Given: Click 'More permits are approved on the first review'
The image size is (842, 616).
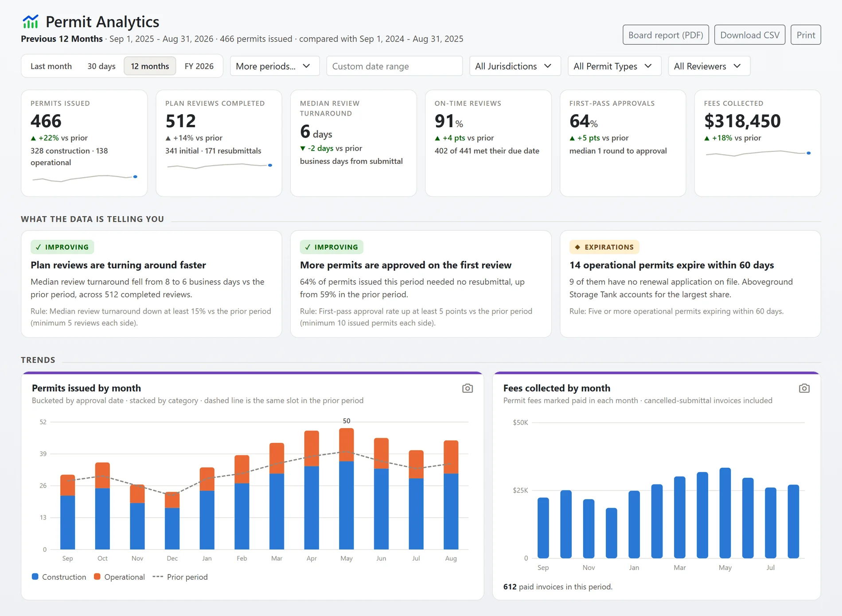Looking at the screenshot, I should pos(406,265).
